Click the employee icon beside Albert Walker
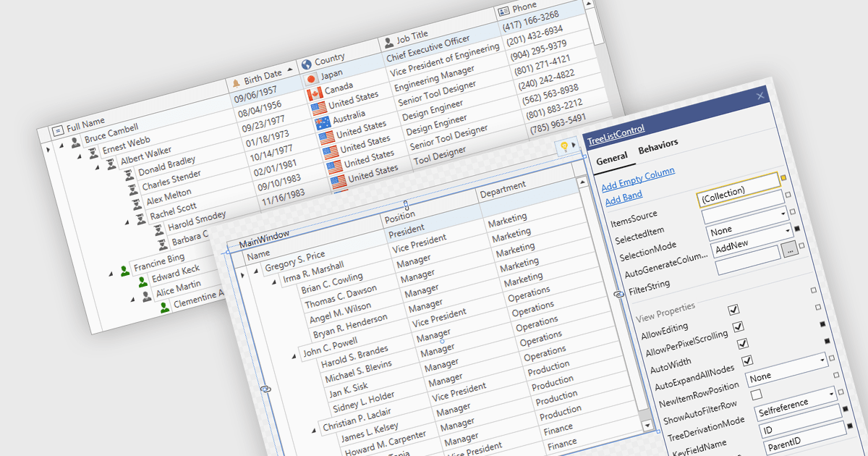The image size is (868, 456). (111, 164)
